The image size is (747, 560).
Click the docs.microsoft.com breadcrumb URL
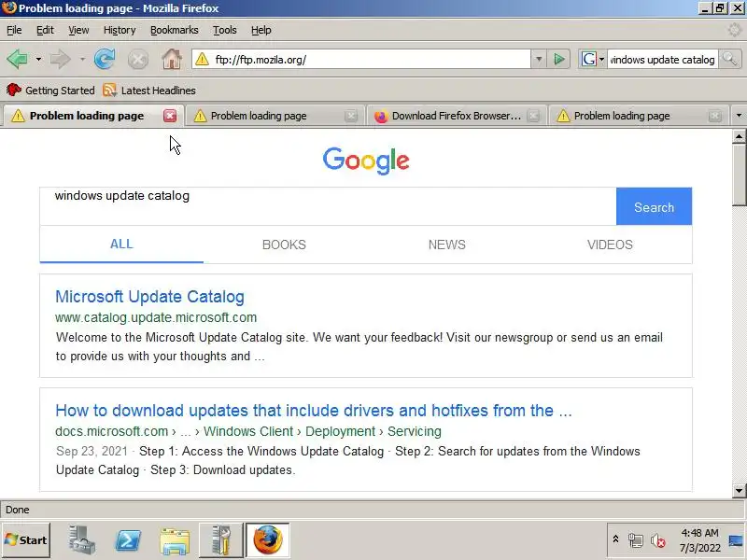point(248,431)
